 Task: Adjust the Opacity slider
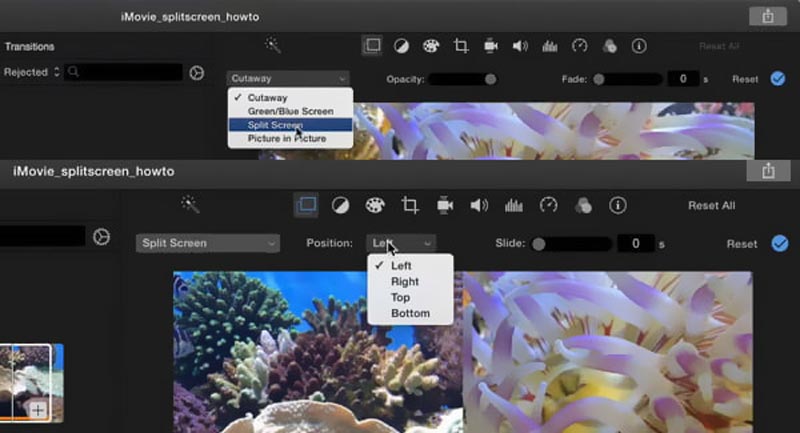click(x=462, y=79)
